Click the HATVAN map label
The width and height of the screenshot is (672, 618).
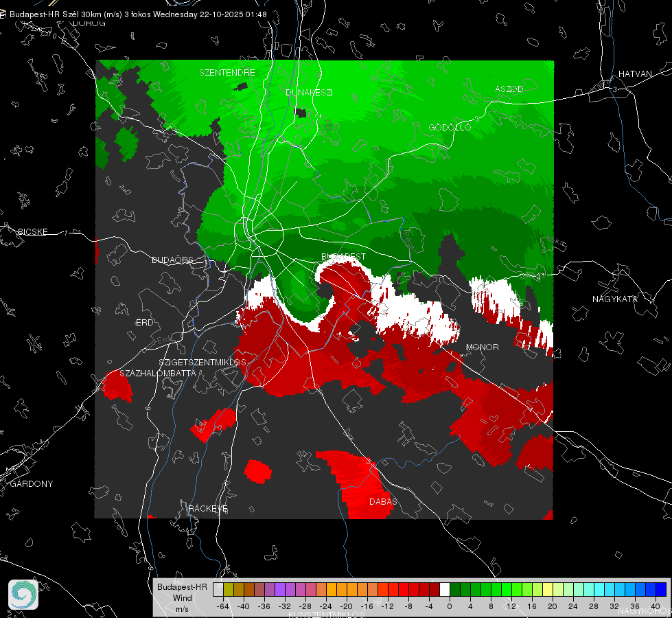pos(635,73)
